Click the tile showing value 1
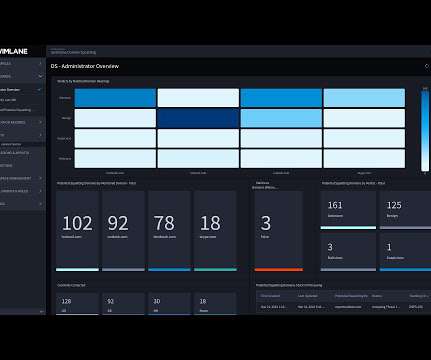 pyautogui.click(x=405, y=252)
